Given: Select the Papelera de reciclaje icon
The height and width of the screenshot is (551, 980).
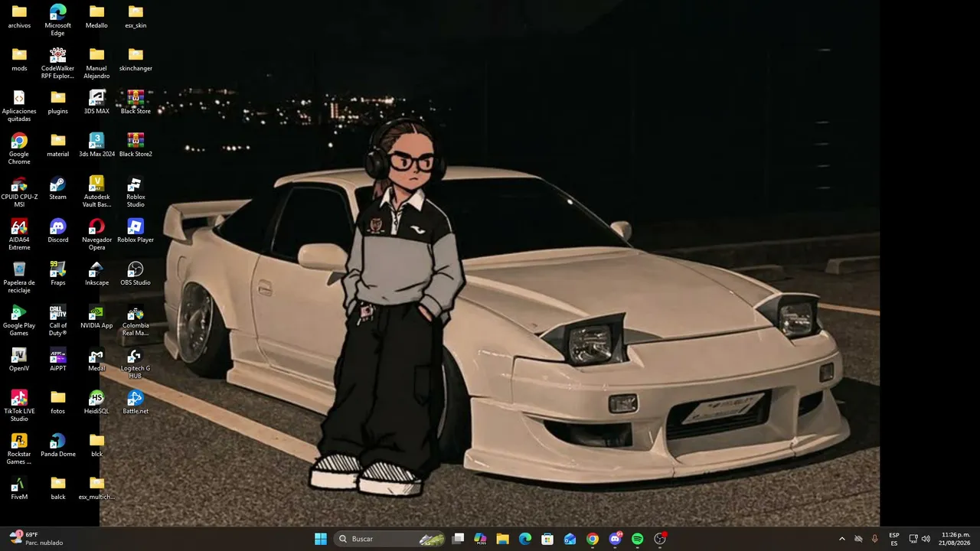Looking at the screenshot, I should (x=19, y=277).
